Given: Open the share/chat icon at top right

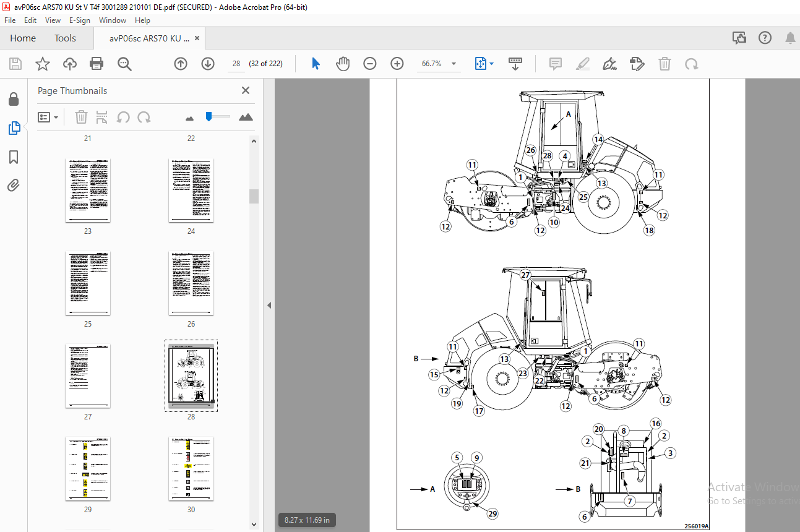Looking at the screenshot, I should [x=739, y=38].
